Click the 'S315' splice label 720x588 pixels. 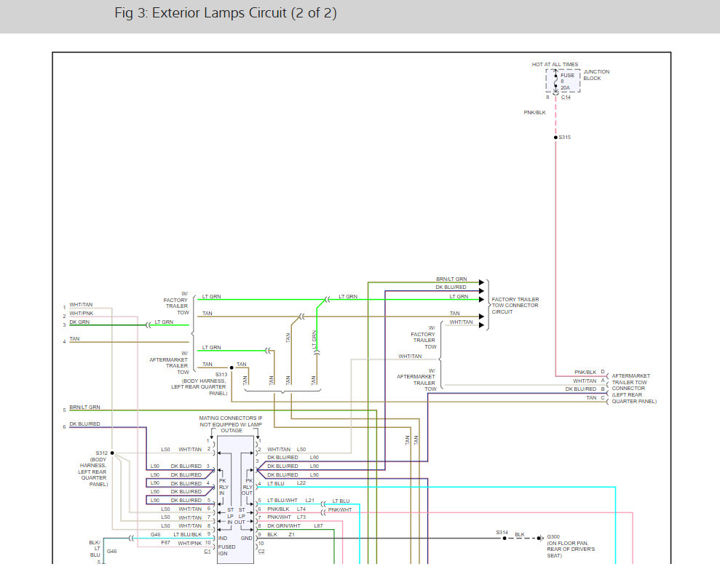(564, 138)
